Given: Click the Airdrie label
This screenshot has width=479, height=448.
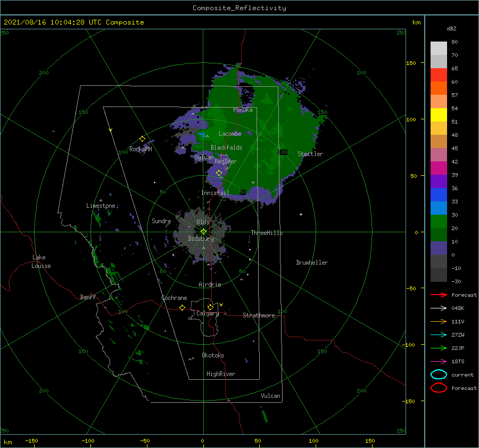Looking at the screenshot, I should (x=210, y=284).
